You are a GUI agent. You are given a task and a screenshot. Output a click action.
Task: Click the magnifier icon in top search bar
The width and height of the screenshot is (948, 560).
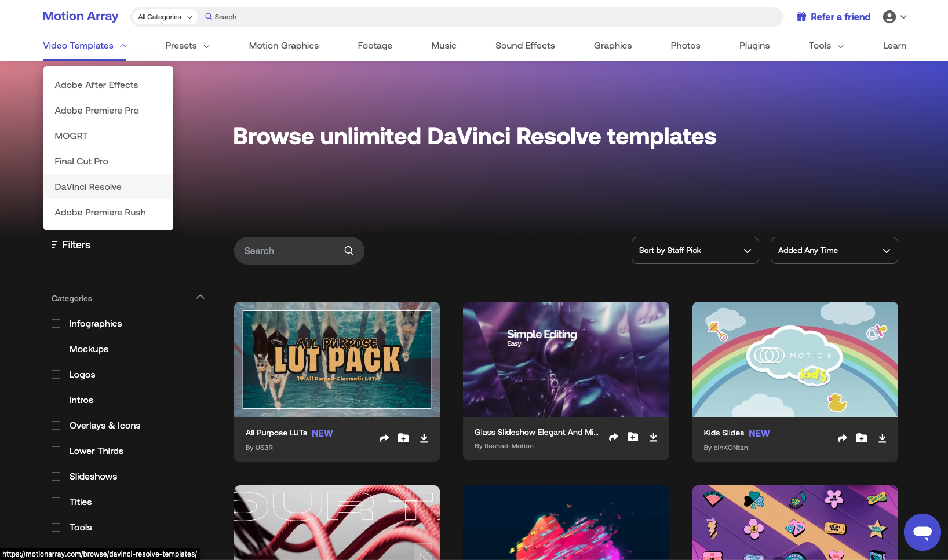pyautogui.click(x=209, y=17)
